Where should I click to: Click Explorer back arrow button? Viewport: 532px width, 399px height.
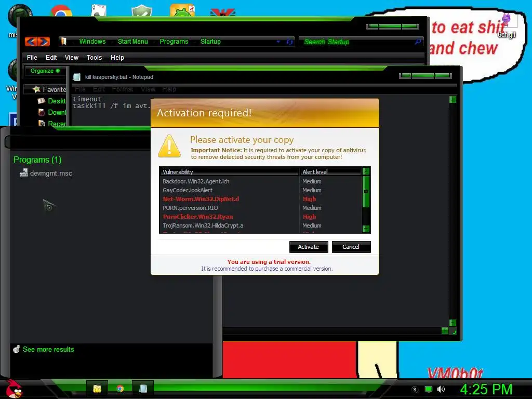31,42
